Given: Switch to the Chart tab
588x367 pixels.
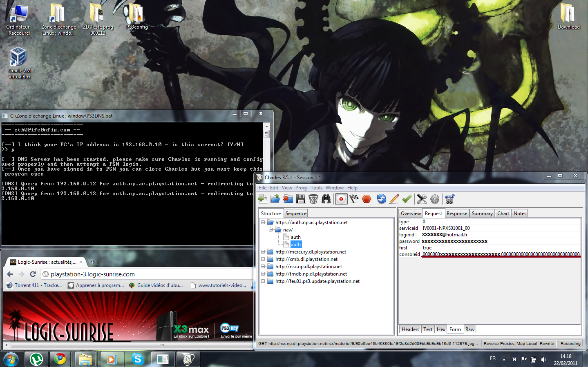Looking at the screenshot, I should point(503,214).
